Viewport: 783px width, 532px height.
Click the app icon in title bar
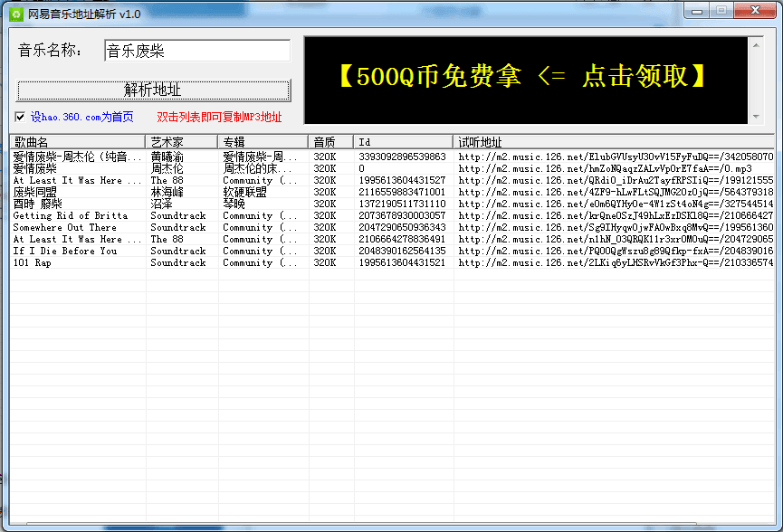coord(15,14)
